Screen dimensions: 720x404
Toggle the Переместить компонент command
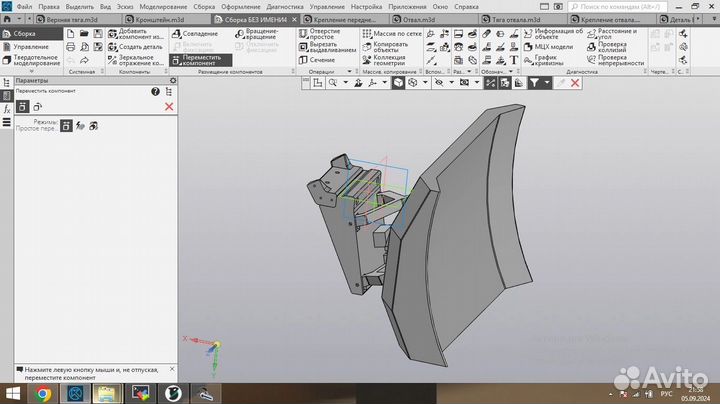click(200, 60)
